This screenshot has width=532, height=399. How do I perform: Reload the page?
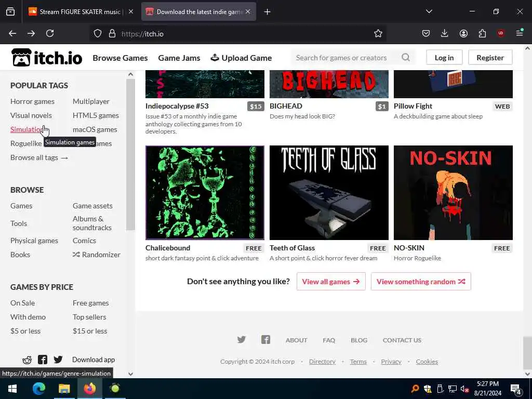50,33
